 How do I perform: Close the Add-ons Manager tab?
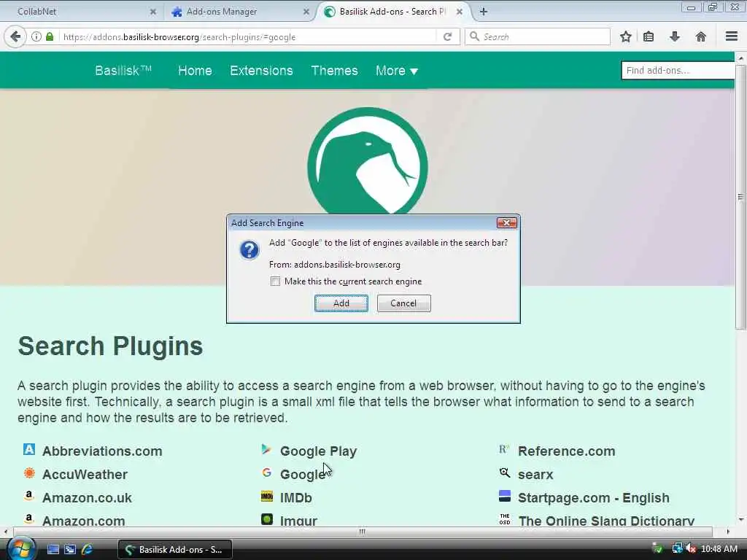(x=306, y=12)
